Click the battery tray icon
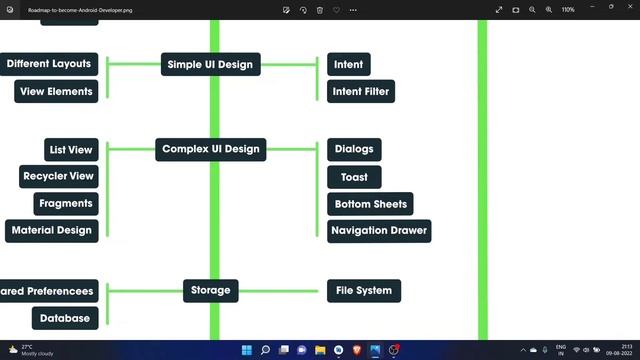This screenshot has width=640, height=360. [x=597, y=350]
